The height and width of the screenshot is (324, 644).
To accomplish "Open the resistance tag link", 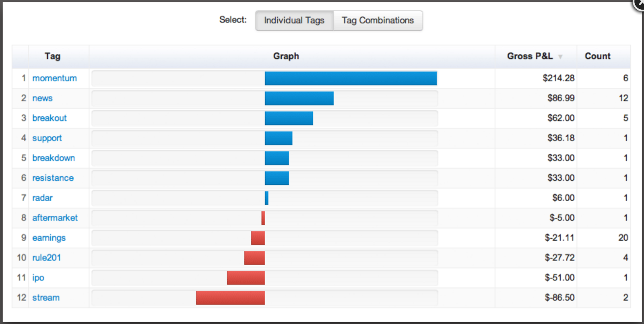I will [53, 178].
